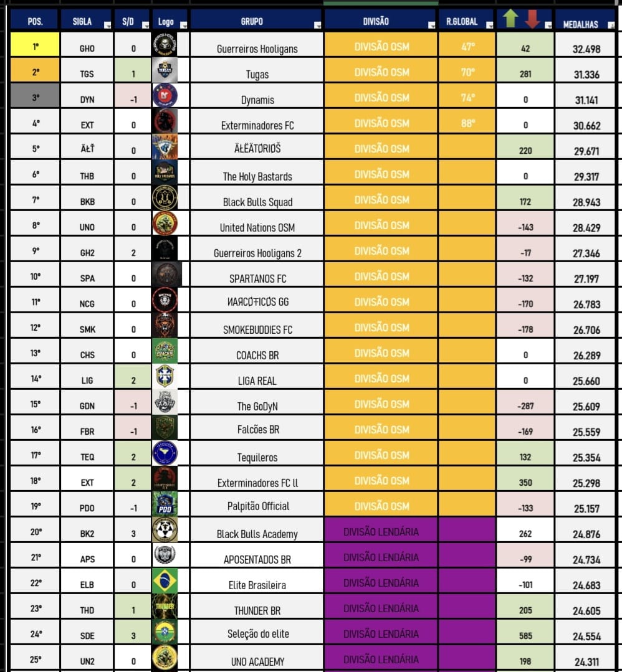Image resolution: width=622 pixels, height=672 pixels.
Task: Select the first purple DIVISÃO LENDÁRIA cell
Action: pos(381,531)
